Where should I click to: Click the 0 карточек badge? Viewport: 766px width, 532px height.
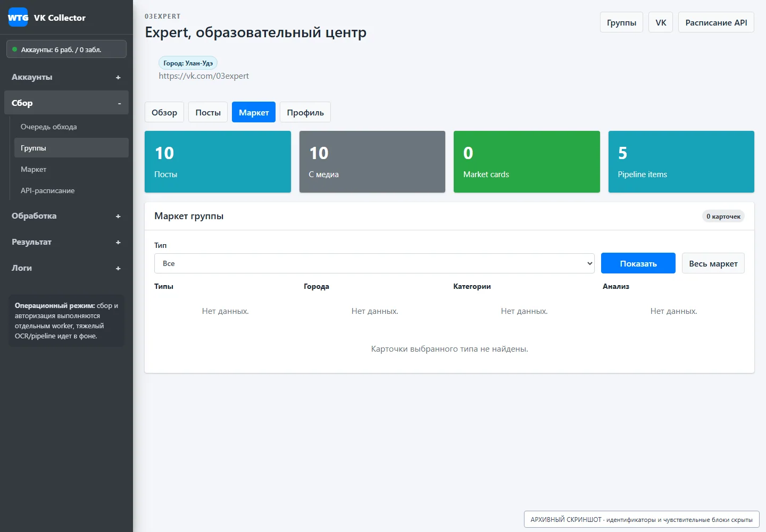pos(723,216)
